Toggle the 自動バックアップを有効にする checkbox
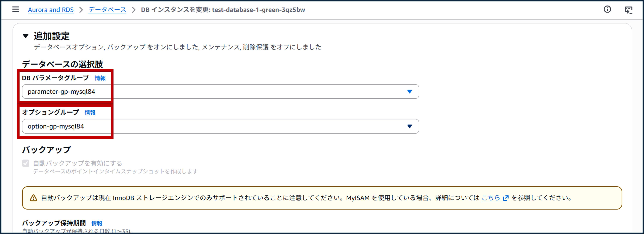Image resolution: width=644 pixels, height=234 pixels. [x=25, y=163]
